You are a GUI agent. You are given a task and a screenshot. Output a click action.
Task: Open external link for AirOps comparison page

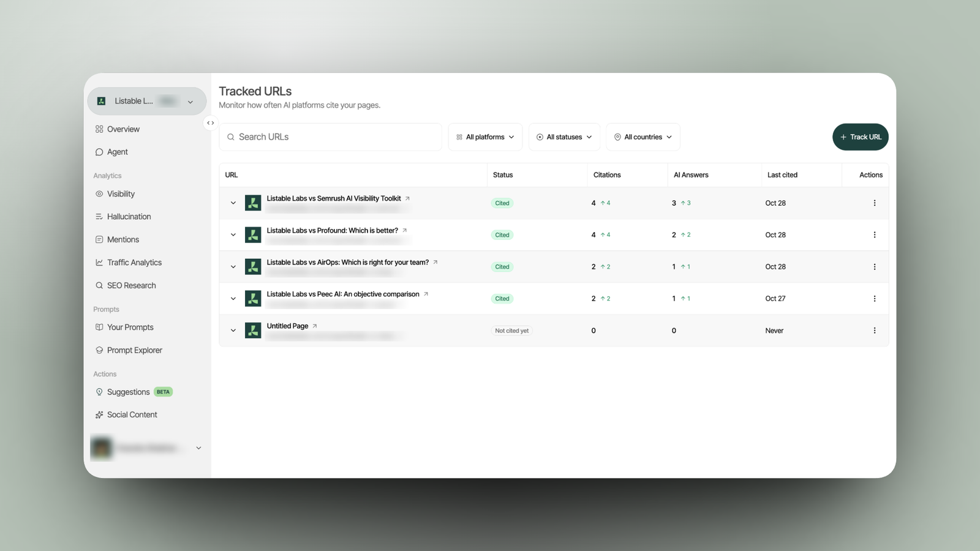click(435, 262)
